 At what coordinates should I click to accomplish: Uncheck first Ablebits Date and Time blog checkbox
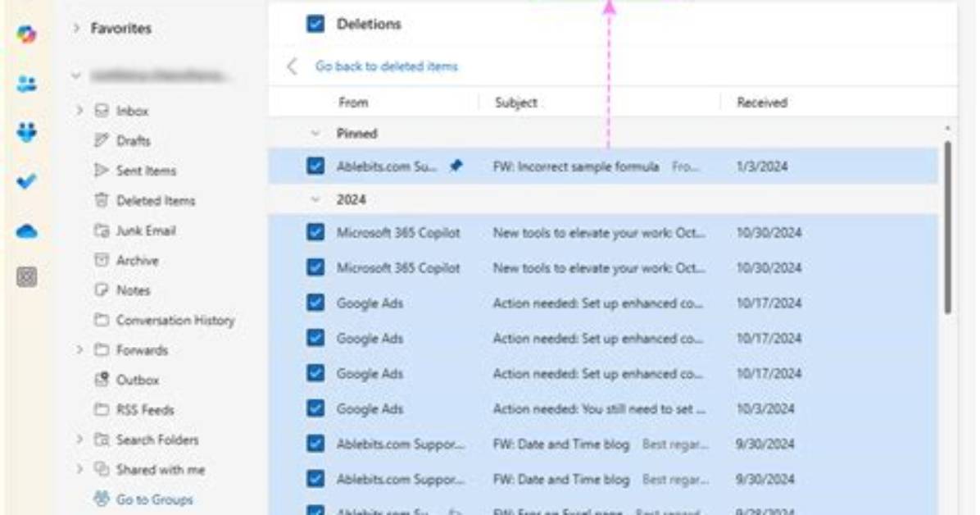(x=315, y=444)
